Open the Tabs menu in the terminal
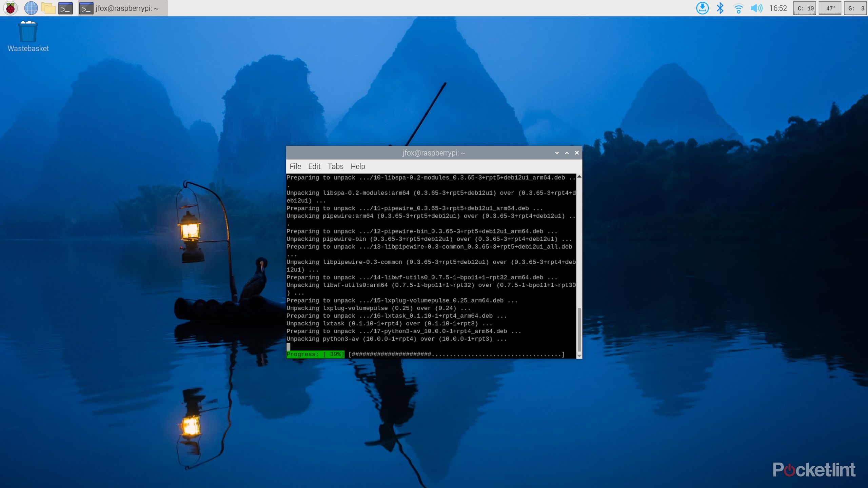 [x=335, y=166]
